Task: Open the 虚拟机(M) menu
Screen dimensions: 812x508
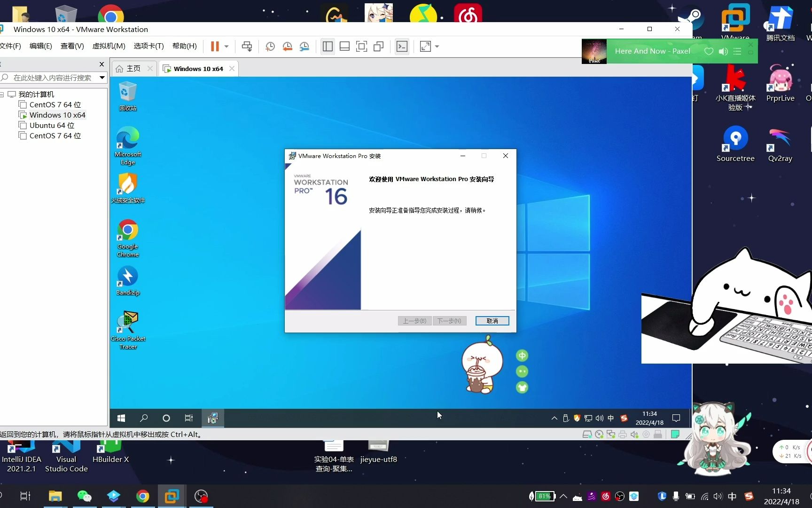Action: pos(109,46)
